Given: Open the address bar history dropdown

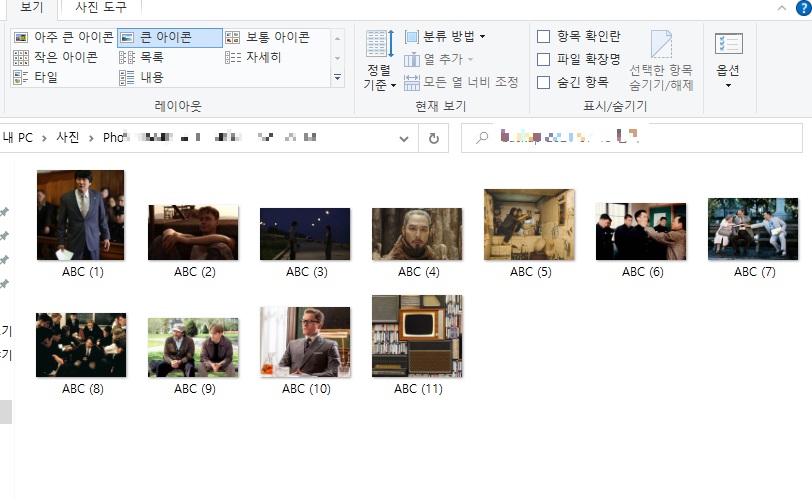Looking at the screenshot, I should point(404,138).
